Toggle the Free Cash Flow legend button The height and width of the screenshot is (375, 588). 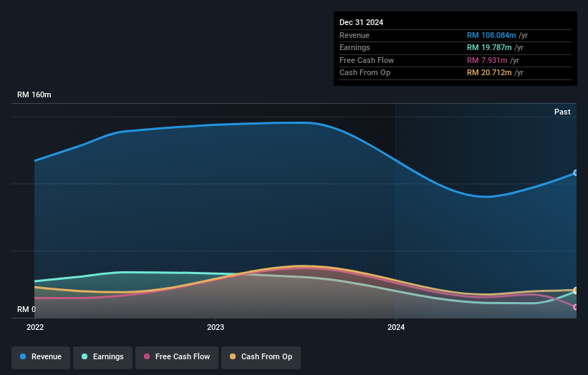pyautogui.click(x=177, y=357)
